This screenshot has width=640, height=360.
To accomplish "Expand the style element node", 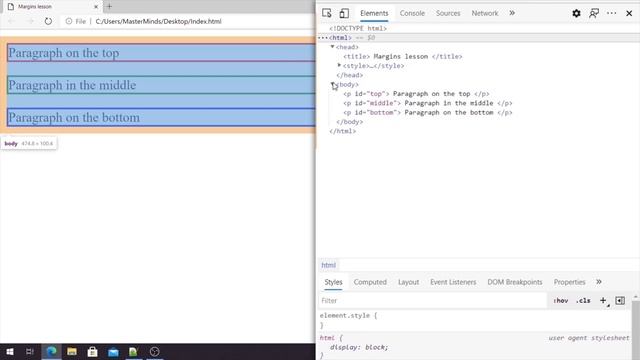I will tap(339, 65).
